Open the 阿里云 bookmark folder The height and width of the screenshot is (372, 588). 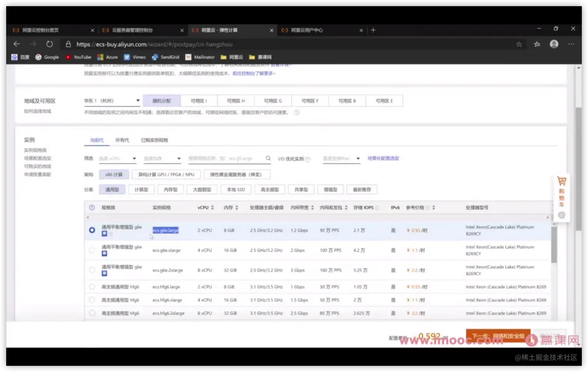pyautogui.click(x=232, y=57)
